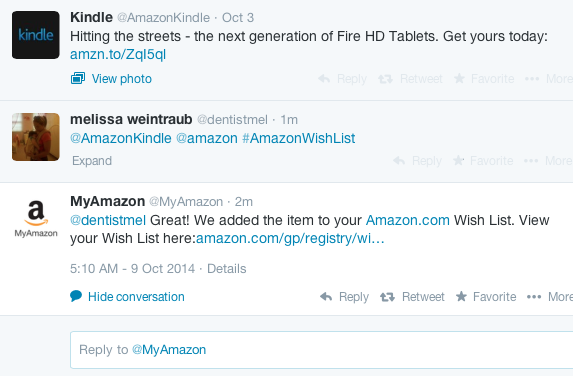Click the #AmazonWishList hashtag
This screenshot has width=573, height=376.
coord(299,138)
